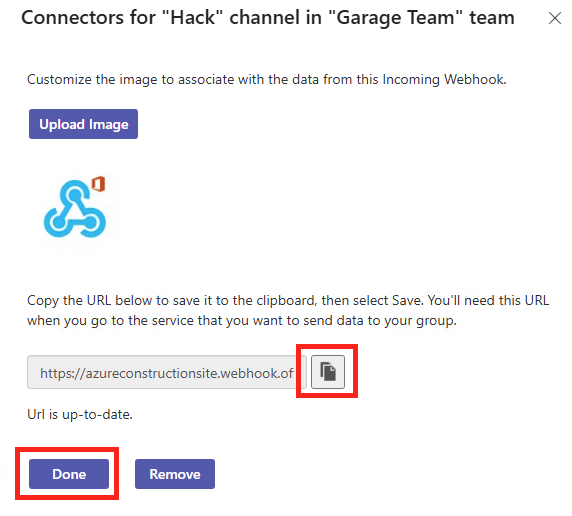Click the 'Customize the image' instruction text
Screen dimensions: 572x516
coord(267,80)
